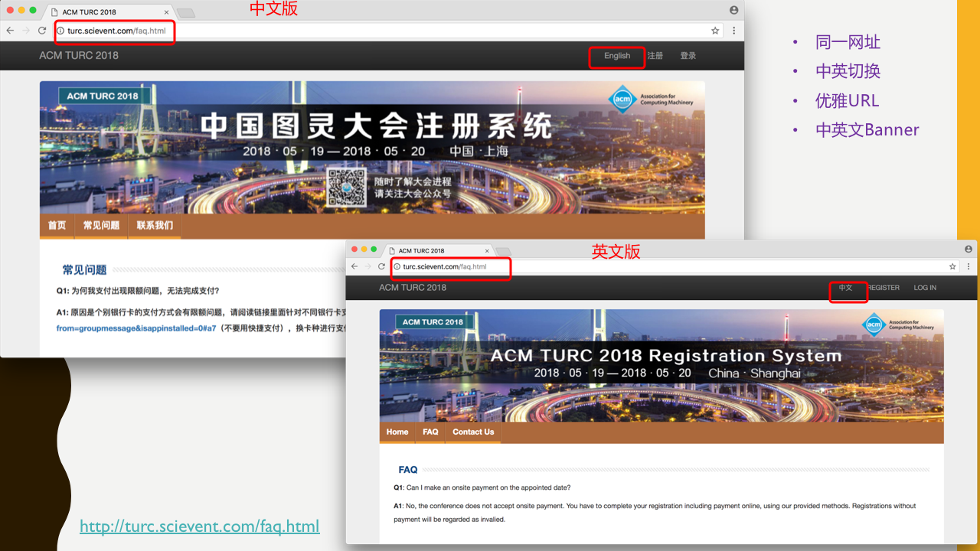
Task: Open 联系我们 tab on Chinese page
Action: (x=155, y=226)
